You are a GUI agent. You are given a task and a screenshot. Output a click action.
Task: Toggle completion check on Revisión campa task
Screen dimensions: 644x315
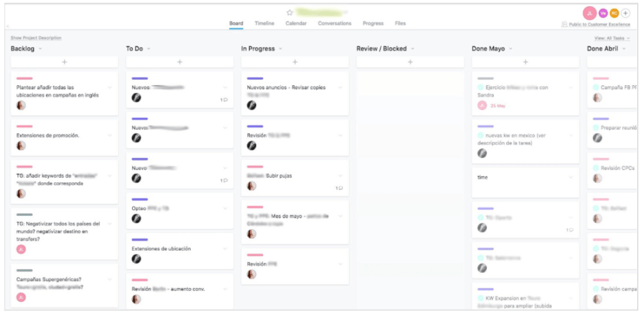pyautogui.click(x=596, y=289)
